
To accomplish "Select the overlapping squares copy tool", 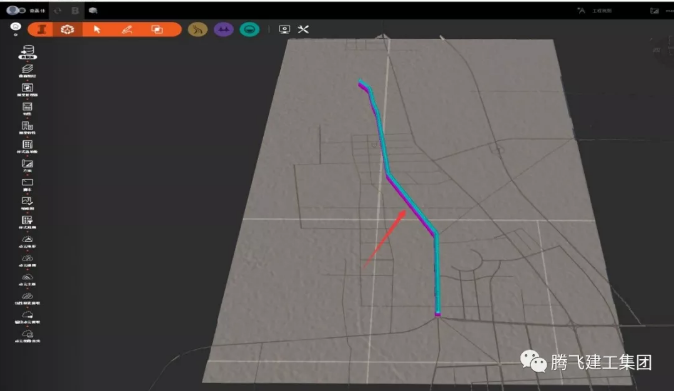I will click(157, 29).
